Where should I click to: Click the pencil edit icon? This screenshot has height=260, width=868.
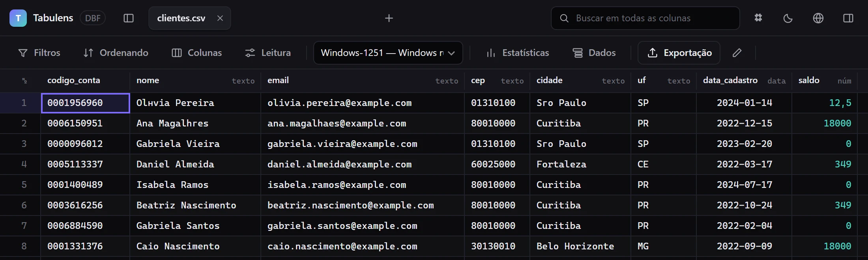[737, 53]
